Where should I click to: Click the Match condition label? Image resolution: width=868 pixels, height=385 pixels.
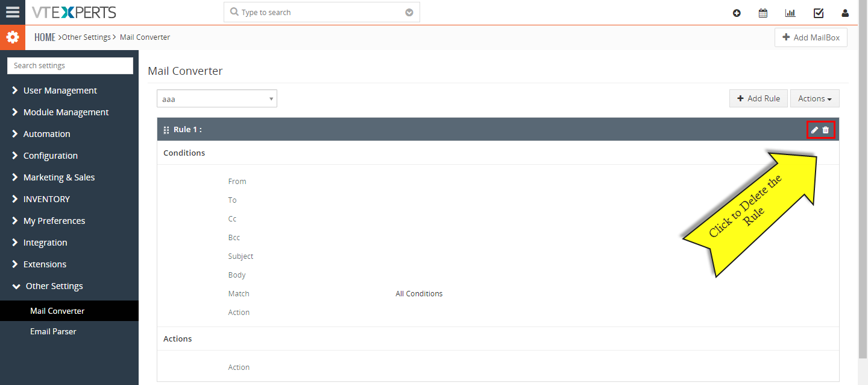239,294
